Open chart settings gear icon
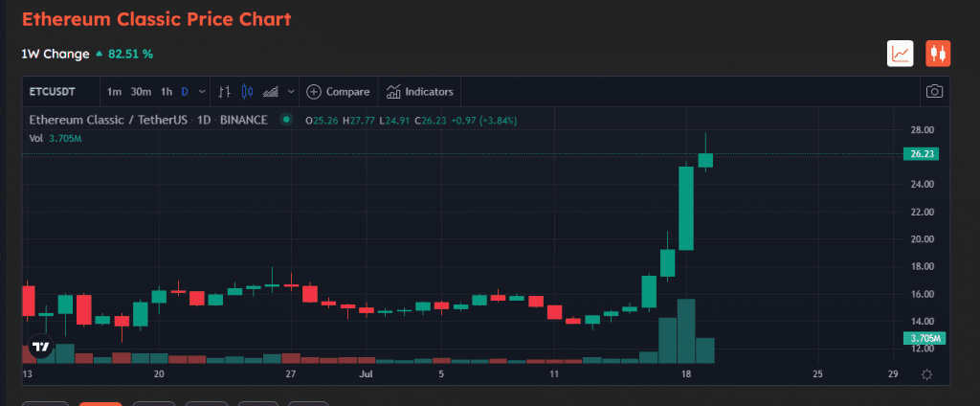Screen dimensions: 980x406 (926, 374)
